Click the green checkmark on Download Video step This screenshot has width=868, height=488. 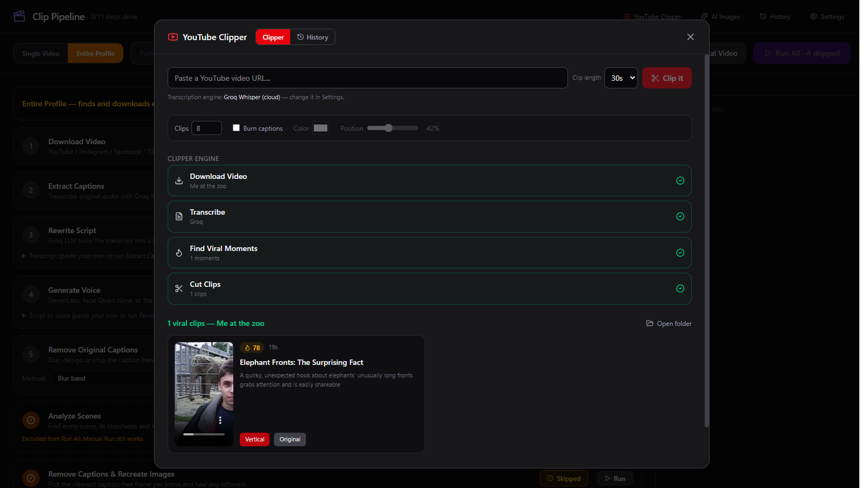click(x=680, y=181)
